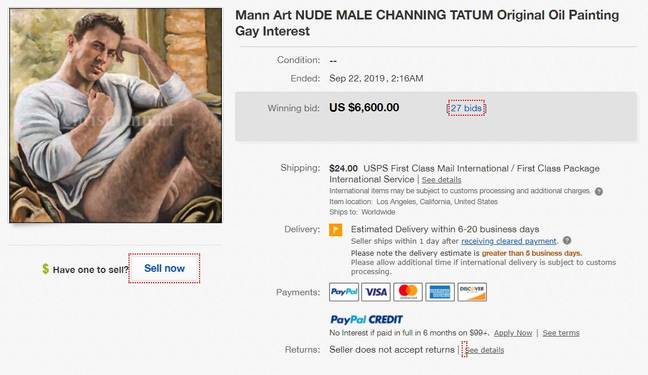Click the help icon after cleared payment

pyautogui.click(x=567, y=240)
